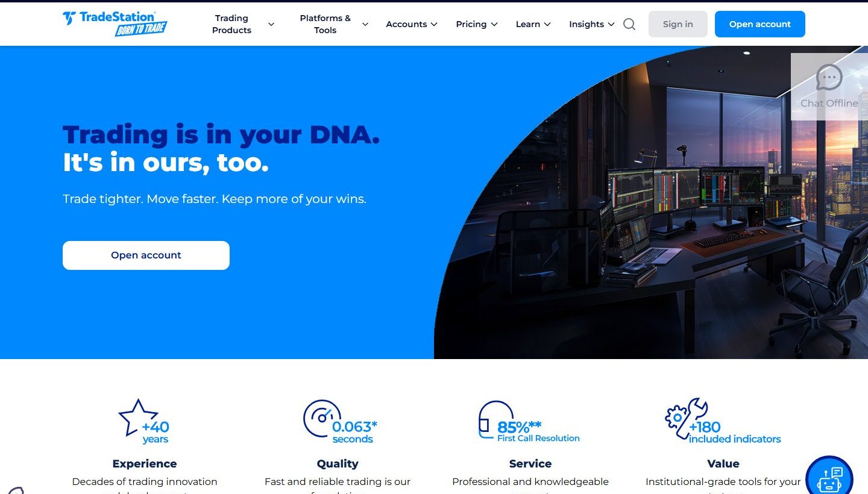The width and height of the screenshot is (868, 494).
Task: Expand the Insights chevron arrow
Action: [x=611, y=24]
